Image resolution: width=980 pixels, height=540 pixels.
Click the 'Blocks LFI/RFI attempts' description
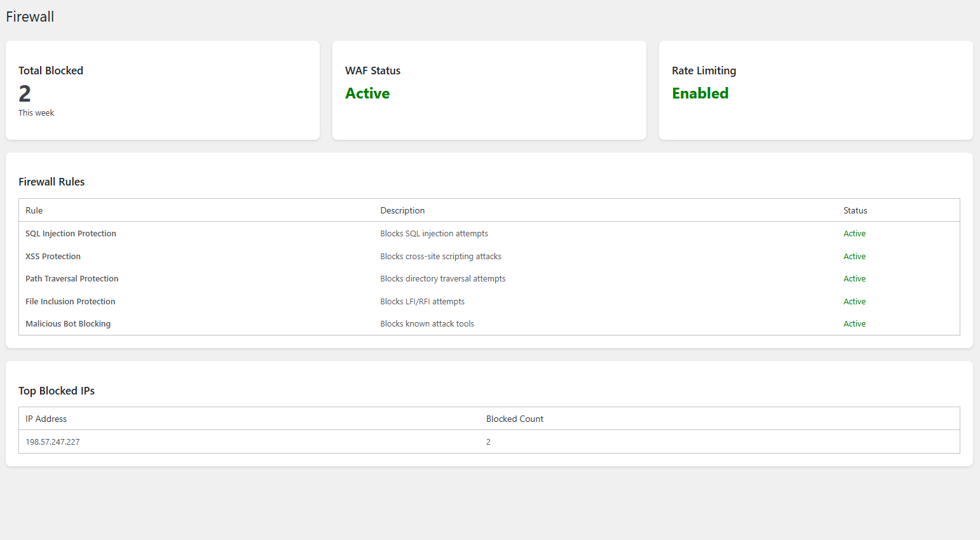tap(422, 302)
